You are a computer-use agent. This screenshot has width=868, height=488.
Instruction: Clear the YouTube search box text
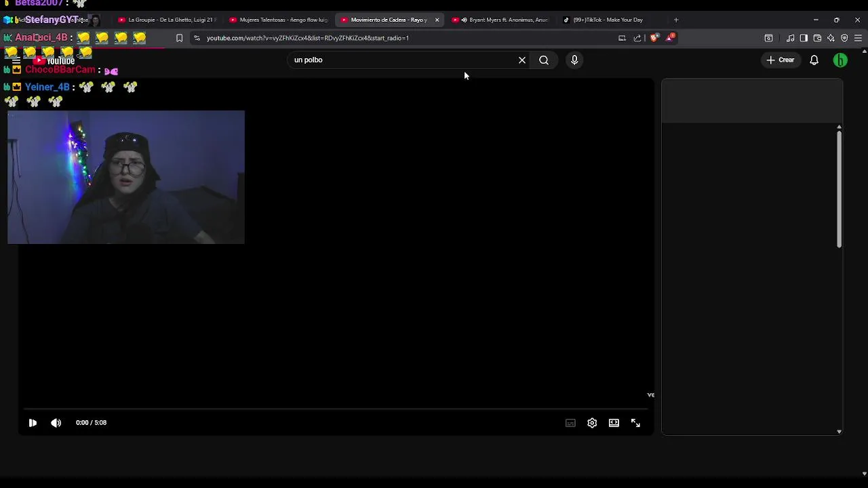pyautogui.click(x=522, y=60)
